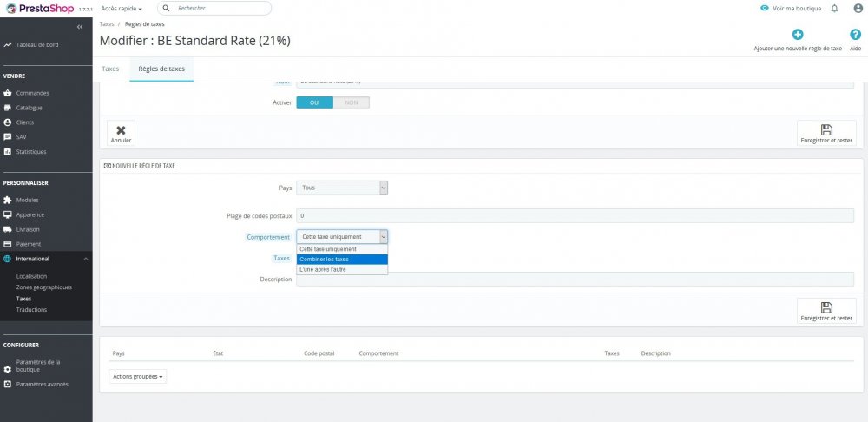The width and height of the screenshot is (868, 422).
Task: Set Activer toggle to OUI
Action: pyautogui.click(x=314, y=102)
